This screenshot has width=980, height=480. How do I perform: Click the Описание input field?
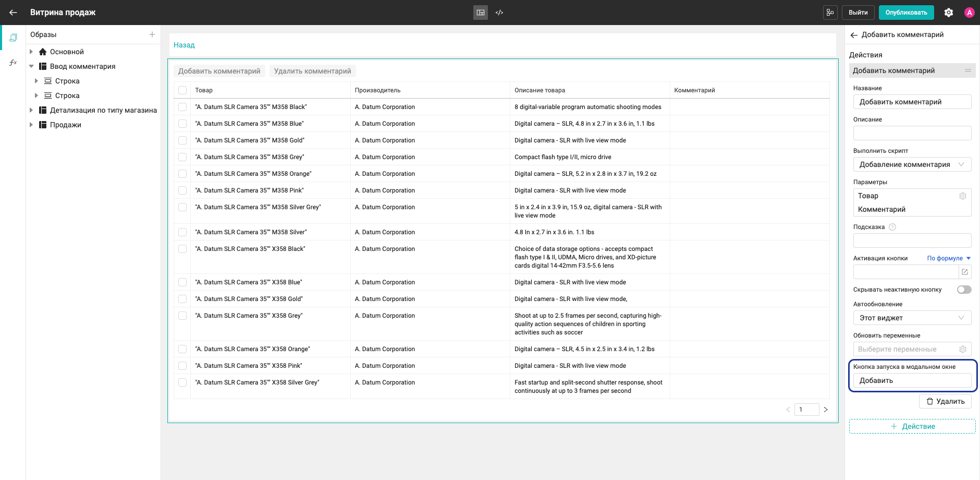point(912,133)
